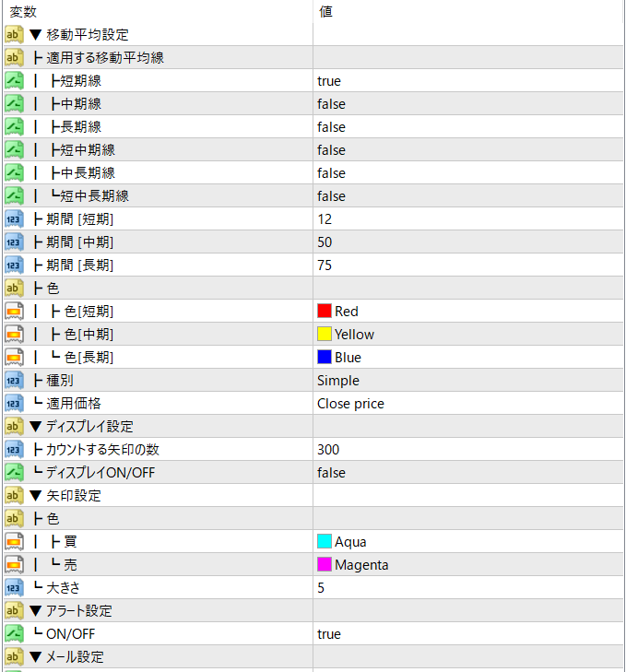Click the string icon beside 移動平均設定
Image resolution: width=626 pixels, height=672 pixels.
point(14,35)
